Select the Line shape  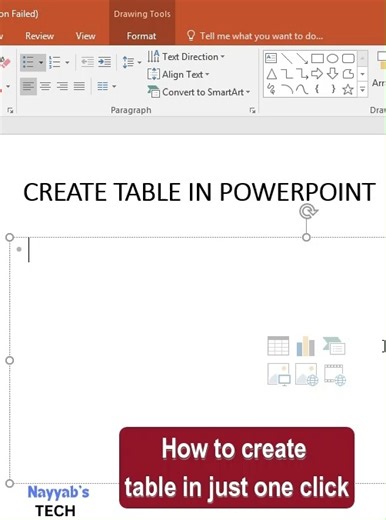(x=287, y=58)
